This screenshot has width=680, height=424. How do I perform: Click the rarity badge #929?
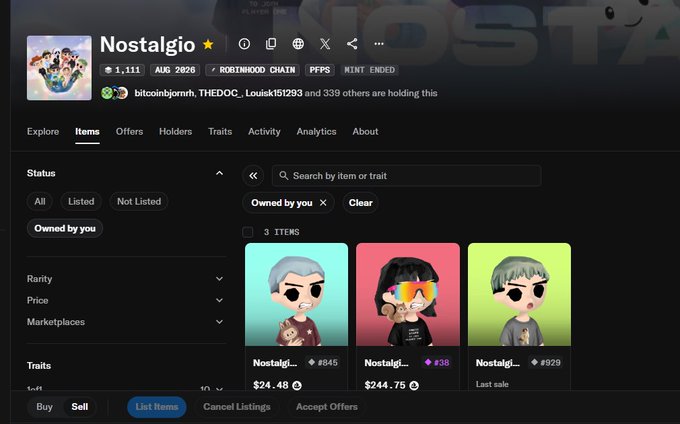pyautogui.click(x=546, y=362)
